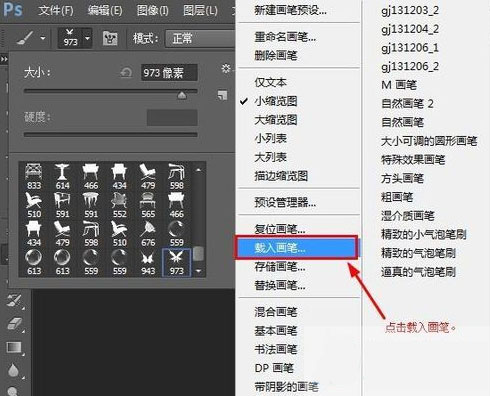Toggle the brush panel icon beside preset picker
The image size is (490, 396).
[x=110, y=39]
